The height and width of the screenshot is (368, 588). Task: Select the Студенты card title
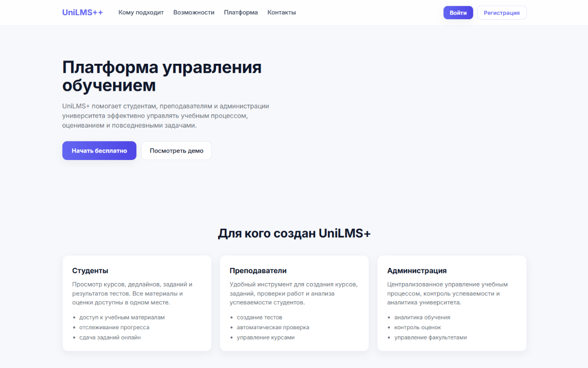tap(90, 271)
